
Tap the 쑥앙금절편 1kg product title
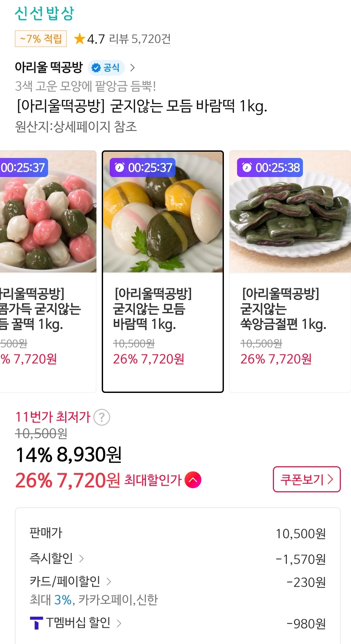click(283, 309)
